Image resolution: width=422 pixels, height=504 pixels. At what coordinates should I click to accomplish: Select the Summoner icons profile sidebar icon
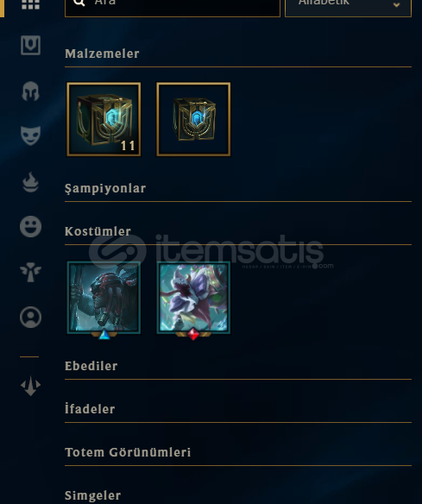30,318
